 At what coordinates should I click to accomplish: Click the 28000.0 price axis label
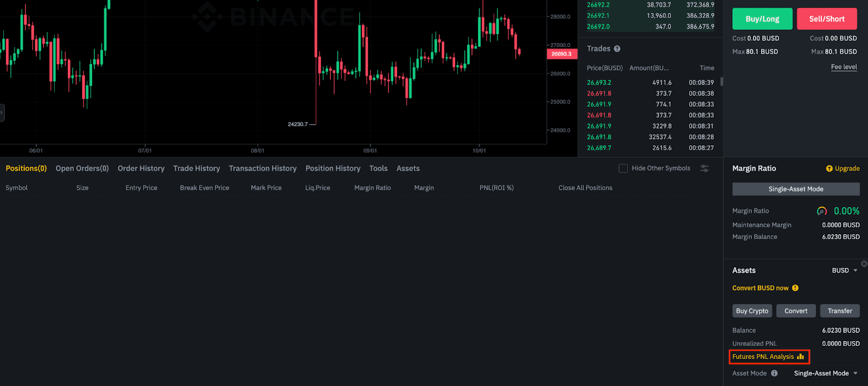click(560, 17)
